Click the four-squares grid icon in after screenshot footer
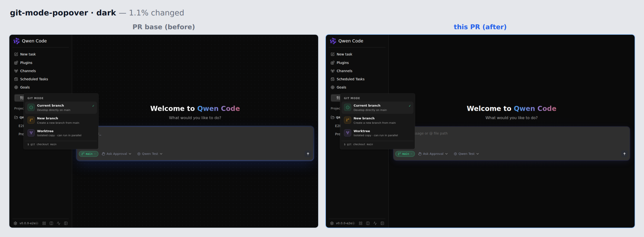This screenshot has height=237, width=644. (x=361, y=223)
